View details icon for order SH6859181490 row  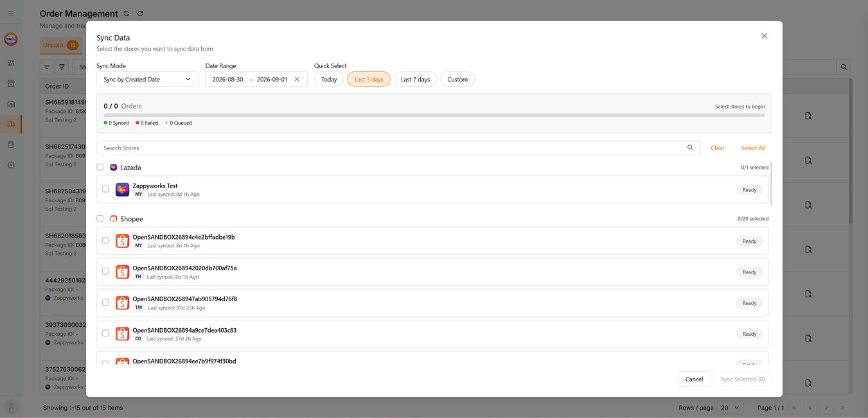[808, 116]
